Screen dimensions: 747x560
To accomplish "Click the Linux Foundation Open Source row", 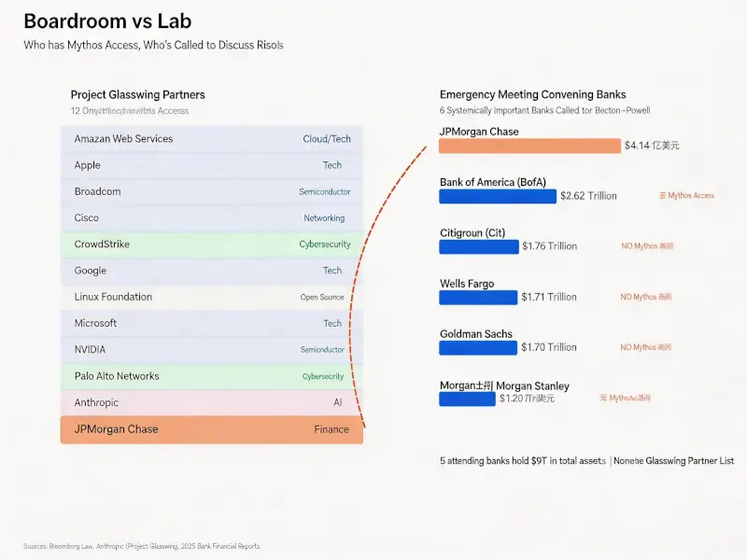I will point(212,297).
